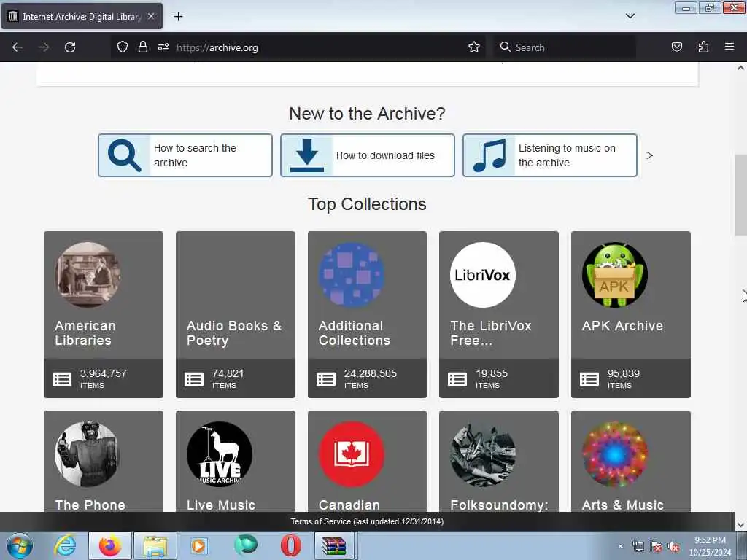
Task: Open the Windows Start button
Action: 20,545
